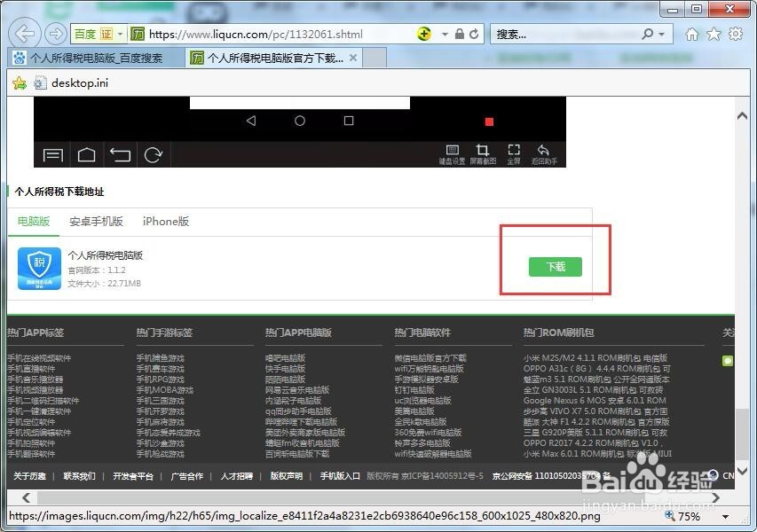Refresh the page with the reload icon
The image size is (757, 532).
click(x=474, y=34)
